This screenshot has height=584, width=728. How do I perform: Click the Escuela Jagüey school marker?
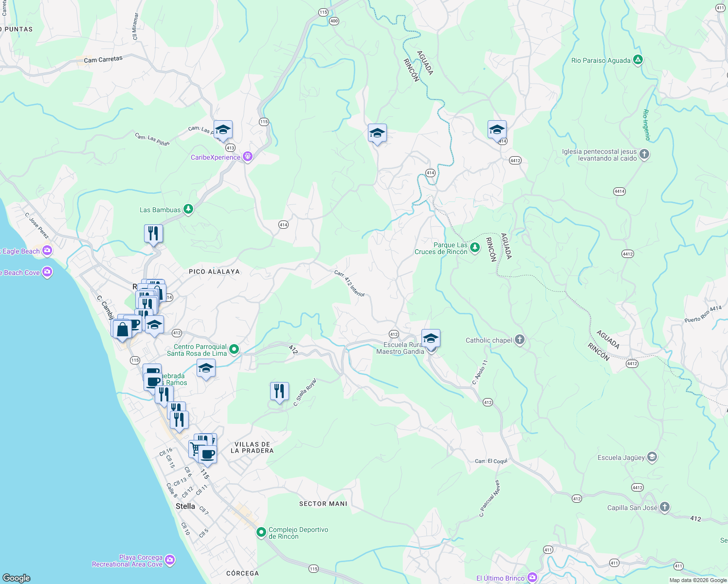[x=651, y=457]
